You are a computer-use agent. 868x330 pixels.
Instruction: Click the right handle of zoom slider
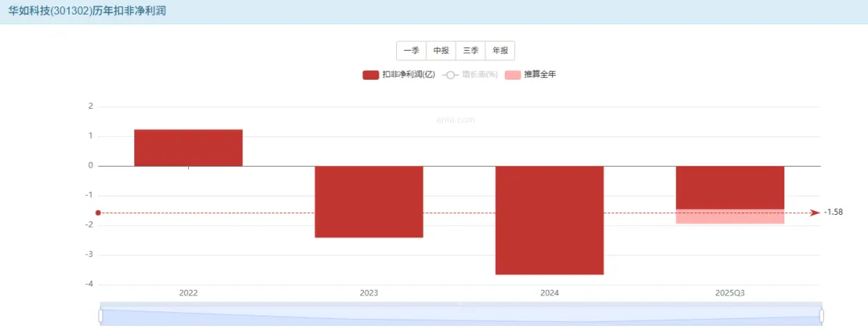point(821,316)
